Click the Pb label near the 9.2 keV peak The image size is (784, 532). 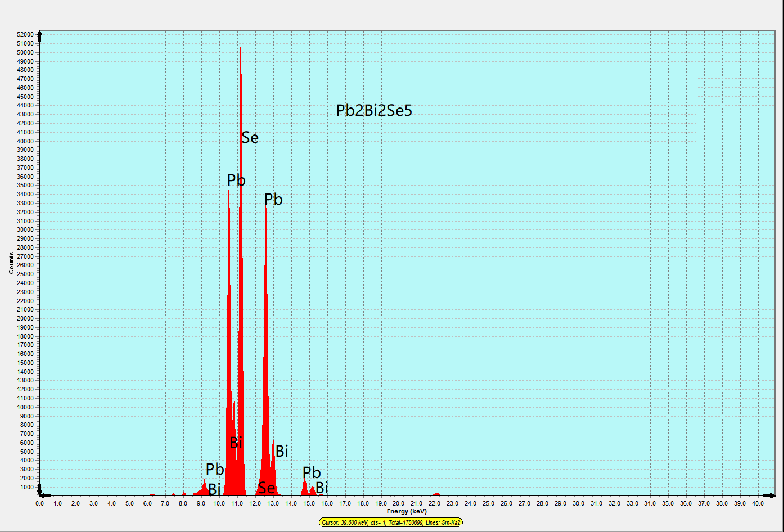pos(215,469)
